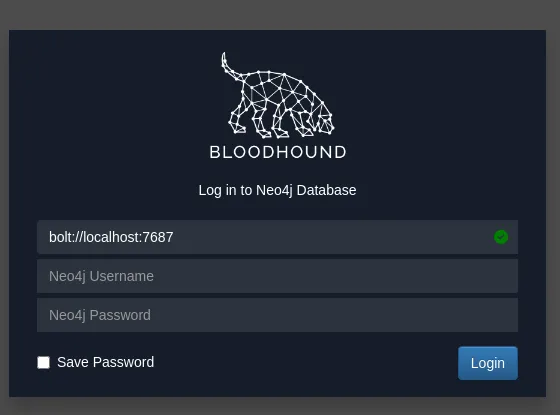
Task: Click the "Username" placeholder word
Action: coord(121,276)
